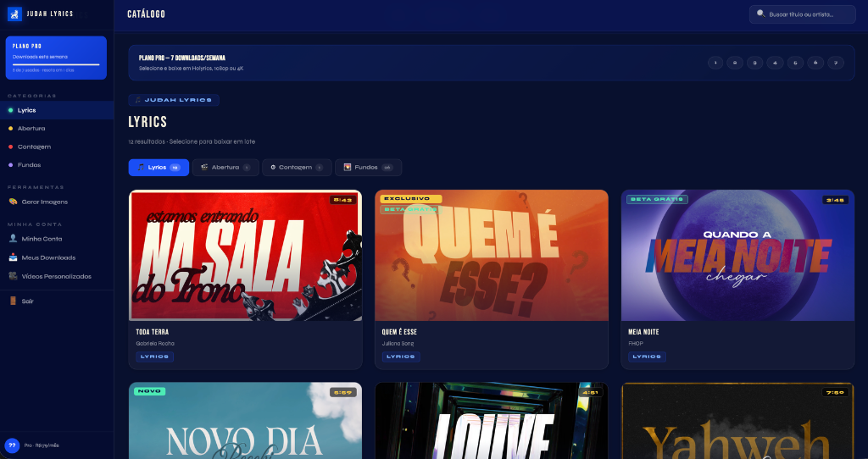Open Gerar Imagens tool
This screenshot has width=868, height=459.
click(x=57, y=202)
